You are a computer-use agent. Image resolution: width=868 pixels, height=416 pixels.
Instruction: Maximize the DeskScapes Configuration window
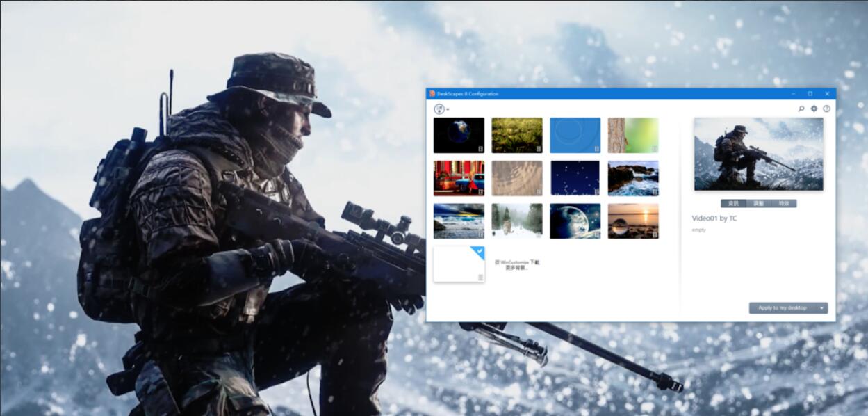[x=810, y=94]
